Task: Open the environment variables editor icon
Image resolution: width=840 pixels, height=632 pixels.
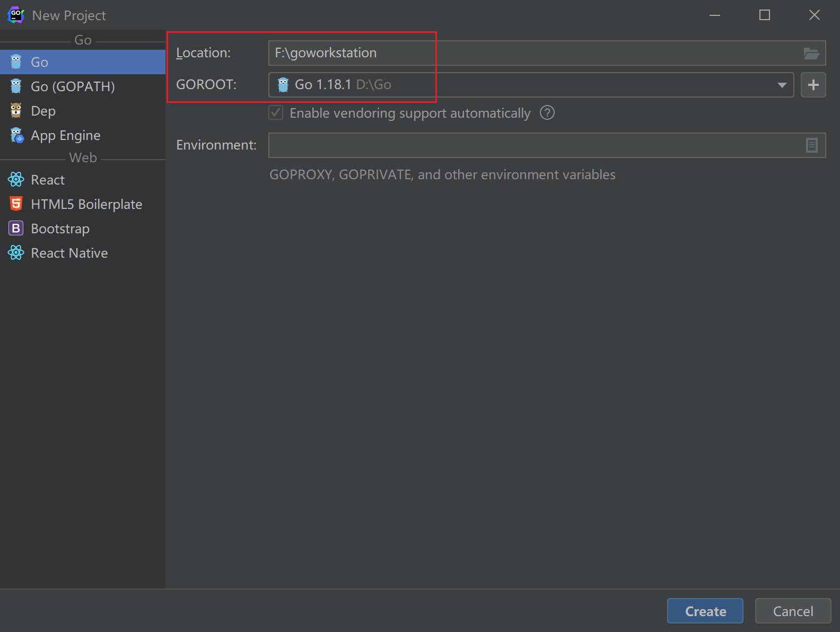Action: pyautogui.click(x=812, y=145)
